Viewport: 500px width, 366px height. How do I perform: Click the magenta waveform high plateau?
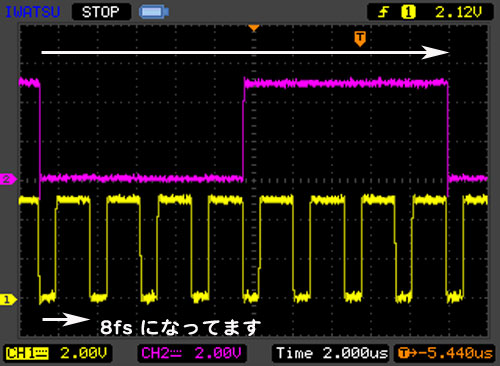pos(346,83)
